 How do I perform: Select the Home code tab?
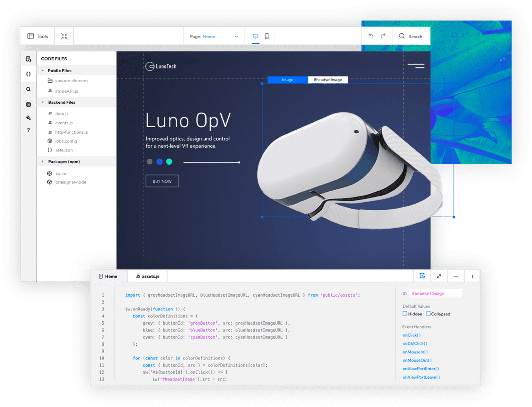click(x=108, y=276)
